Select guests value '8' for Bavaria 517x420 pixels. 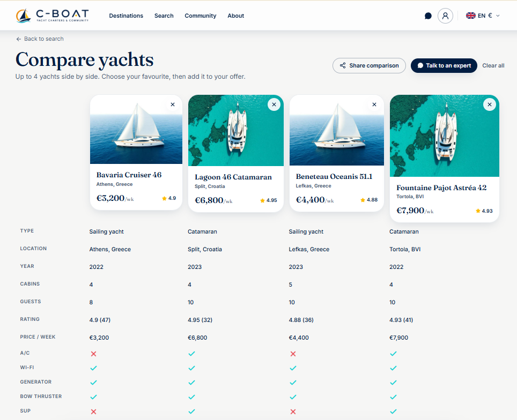[x=91, y=302]
